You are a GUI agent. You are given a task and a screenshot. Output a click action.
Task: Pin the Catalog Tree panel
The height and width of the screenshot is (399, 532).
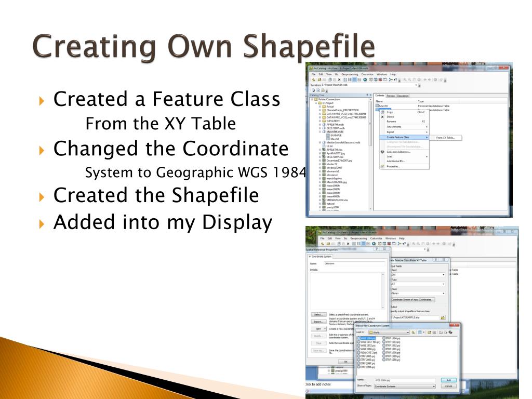click(367, 95)
